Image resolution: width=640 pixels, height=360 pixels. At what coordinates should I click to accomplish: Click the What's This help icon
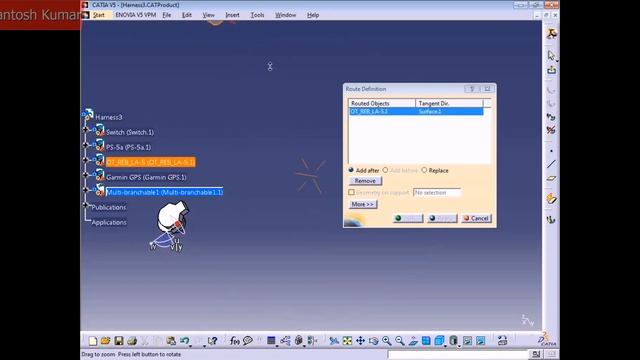213,341
